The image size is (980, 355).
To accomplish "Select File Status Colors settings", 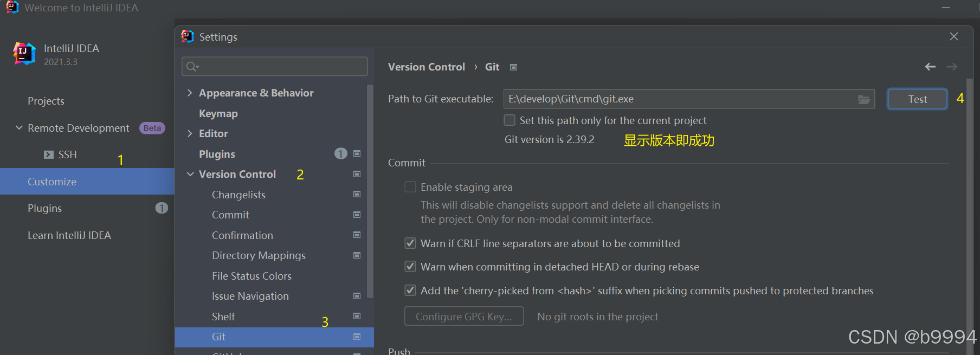I will (252, 276).
